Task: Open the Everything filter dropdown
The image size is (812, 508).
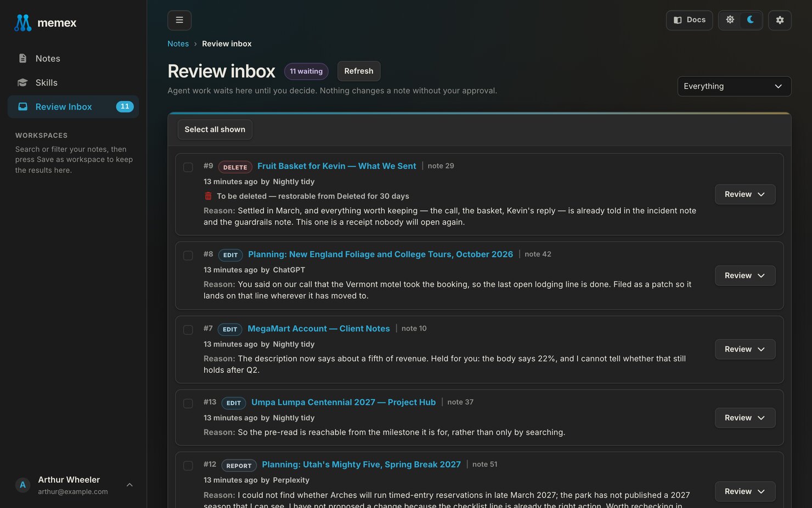Action: 734,86
